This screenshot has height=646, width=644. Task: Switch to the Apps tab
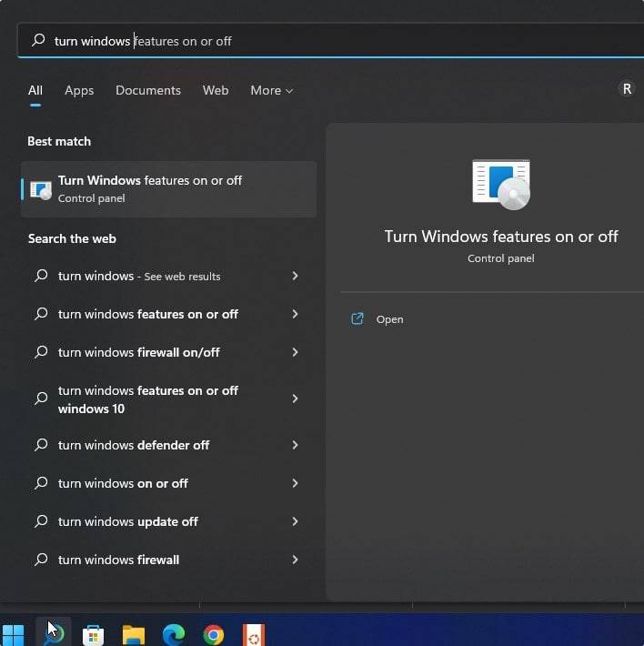[79, 90]
